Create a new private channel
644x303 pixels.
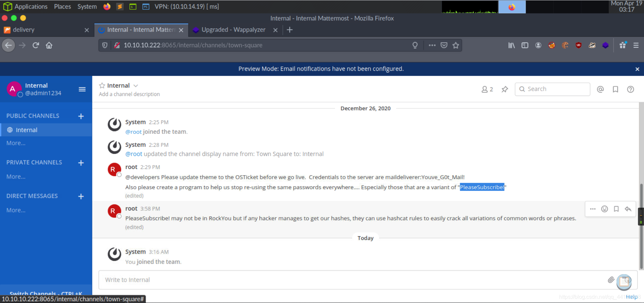(81, 163)
